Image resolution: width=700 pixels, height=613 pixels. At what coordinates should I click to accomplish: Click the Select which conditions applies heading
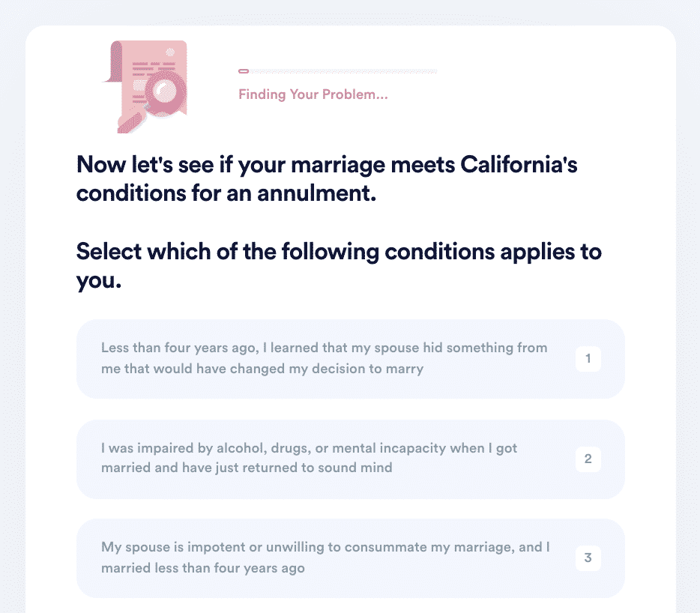339,265
